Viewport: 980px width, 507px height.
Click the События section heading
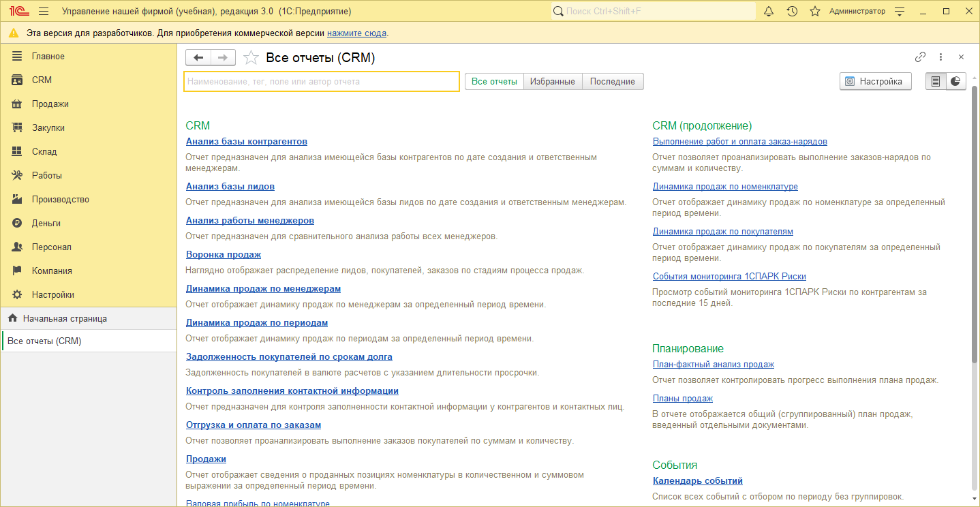point(675,465)
